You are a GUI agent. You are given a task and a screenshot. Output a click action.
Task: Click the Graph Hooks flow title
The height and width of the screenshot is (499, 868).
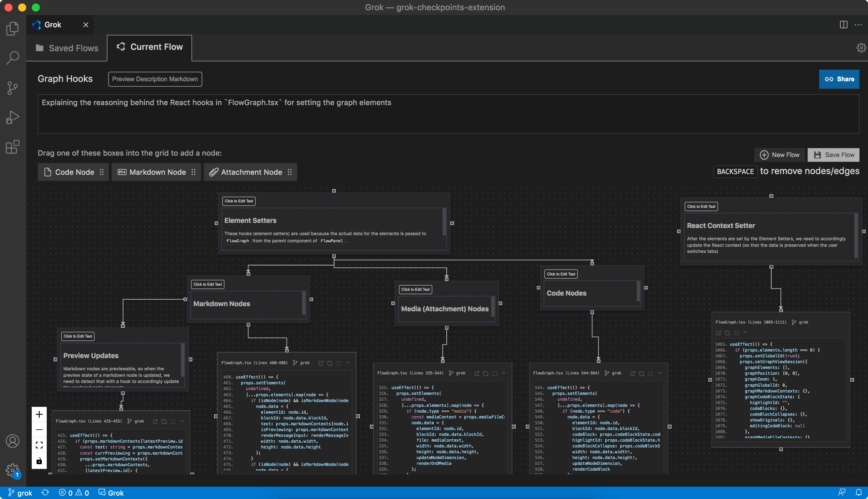(65, 79)
